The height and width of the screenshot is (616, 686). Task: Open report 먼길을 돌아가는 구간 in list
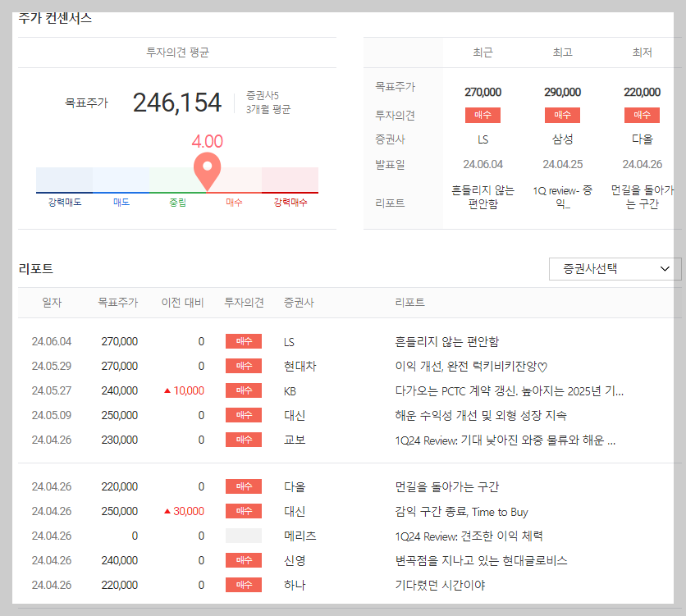click(446, 486)
